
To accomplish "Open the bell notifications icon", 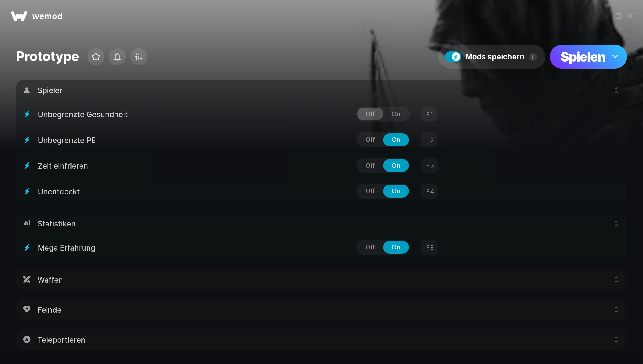I will click(117, 57).
